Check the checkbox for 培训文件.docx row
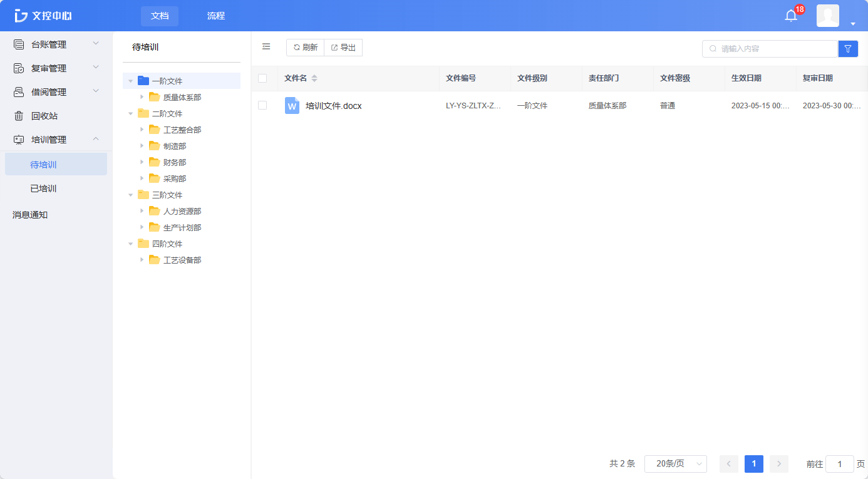Image resolution: width=868 pixels, height=479 pixels. pos(262,105)
